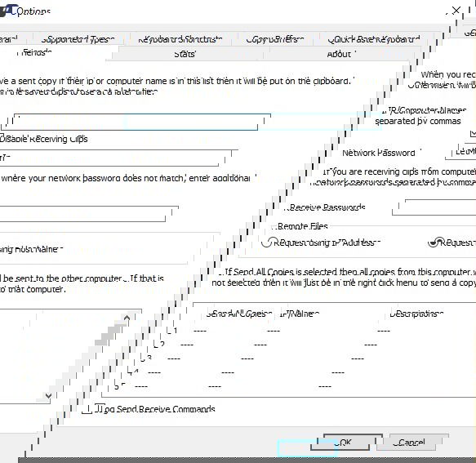Select the Quick Paste Keyboard tab
The width and height of the screenshot is (476, 463).
pos(374,39)
